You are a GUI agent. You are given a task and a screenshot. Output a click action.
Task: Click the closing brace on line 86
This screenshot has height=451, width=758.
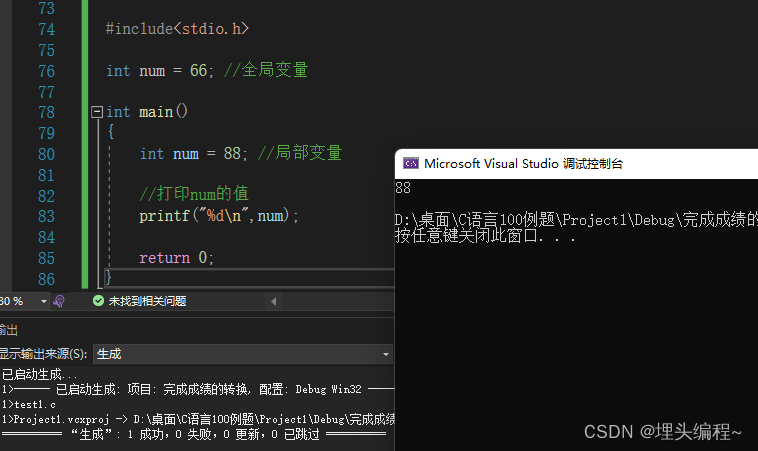pos(109,277)
